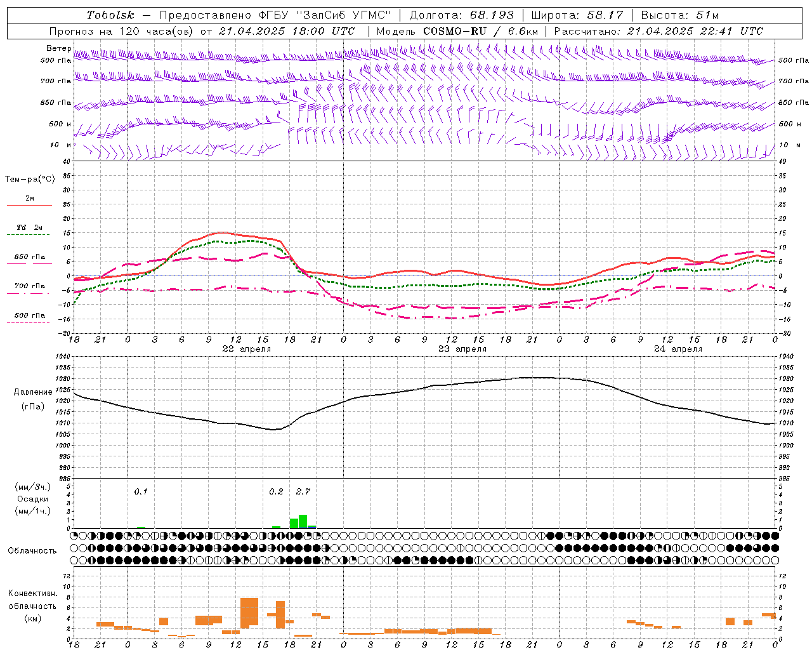
Task: Select 700 гПа in the temperature legend
Action: [x=29, y=286]
